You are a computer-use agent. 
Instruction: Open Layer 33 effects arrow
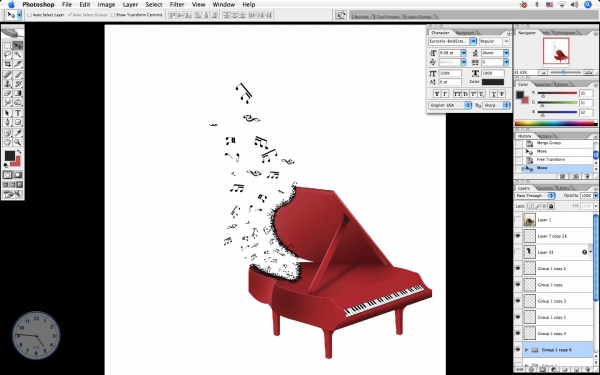coord(591,252)
